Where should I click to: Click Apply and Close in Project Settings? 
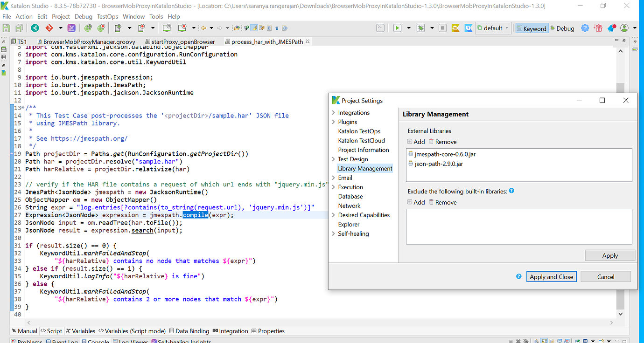point(551,276)
